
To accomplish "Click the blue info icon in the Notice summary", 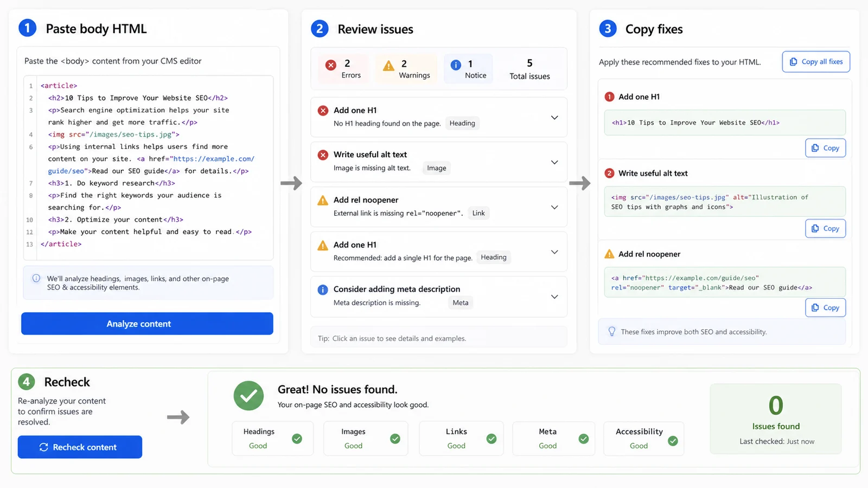I will (456, 65).
